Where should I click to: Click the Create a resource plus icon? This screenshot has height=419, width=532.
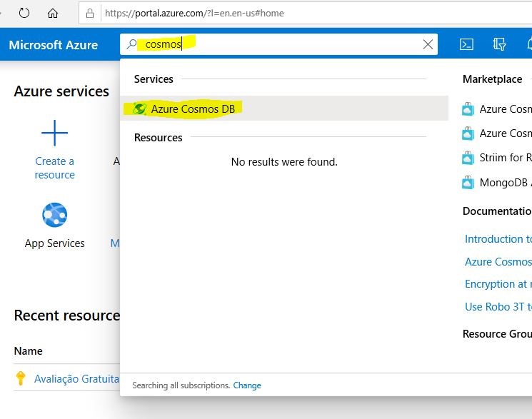pyautogui.click(x=54, y=133)
